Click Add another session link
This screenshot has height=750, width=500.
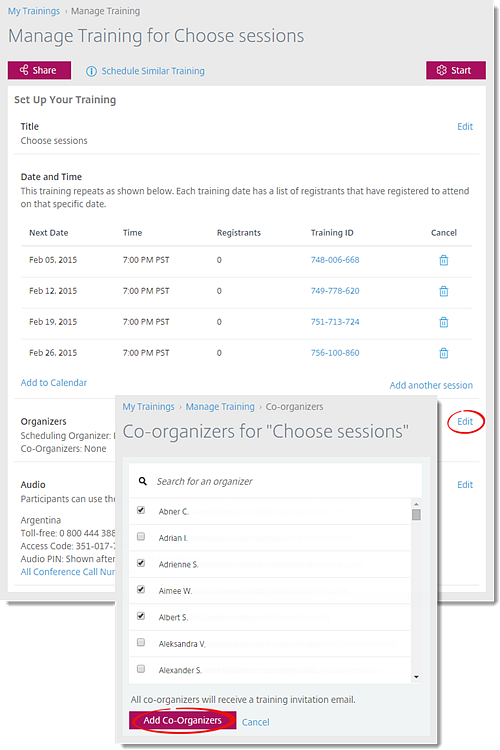[431, 385]
